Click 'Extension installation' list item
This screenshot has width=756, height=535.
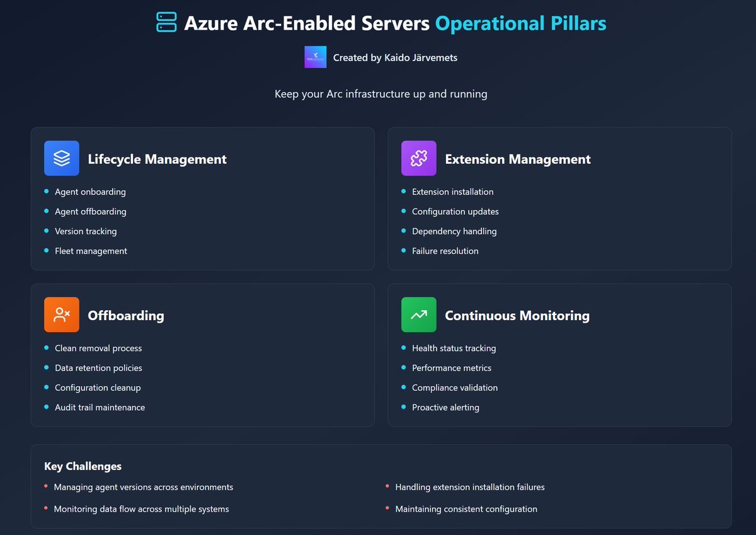(x=453, y=192)
